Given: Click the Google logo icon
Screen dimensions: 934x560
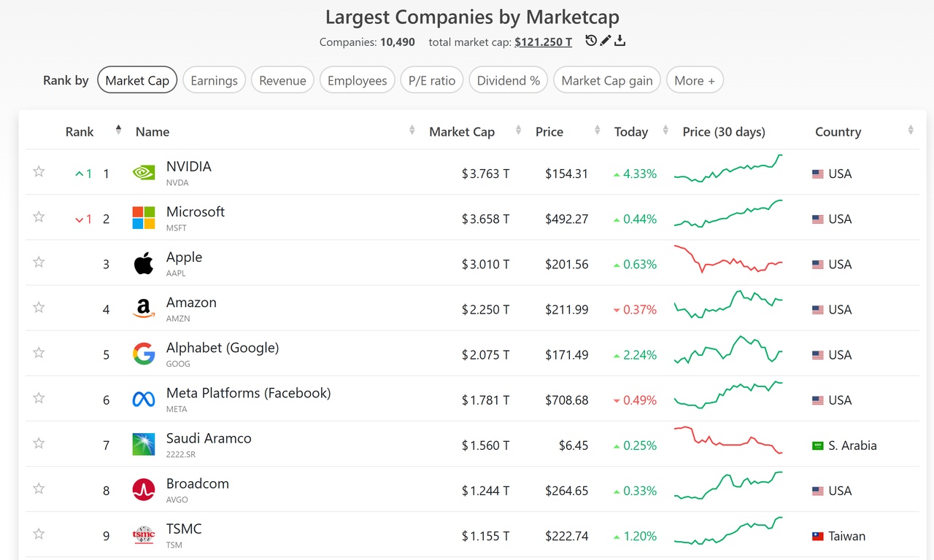Looking at the screenshot, I should tap(144, 354).
